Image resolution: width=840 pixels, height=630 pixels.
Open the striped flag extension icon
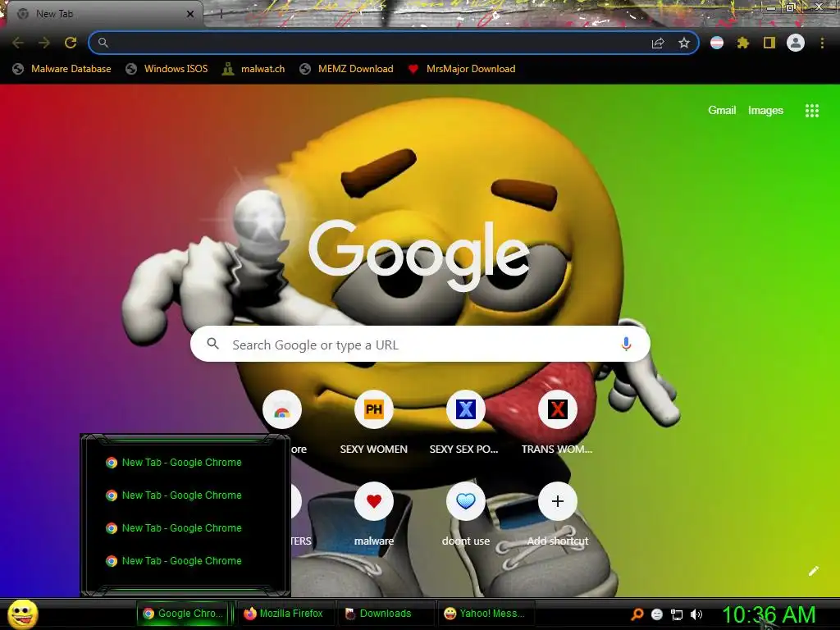tap(717, 43)
